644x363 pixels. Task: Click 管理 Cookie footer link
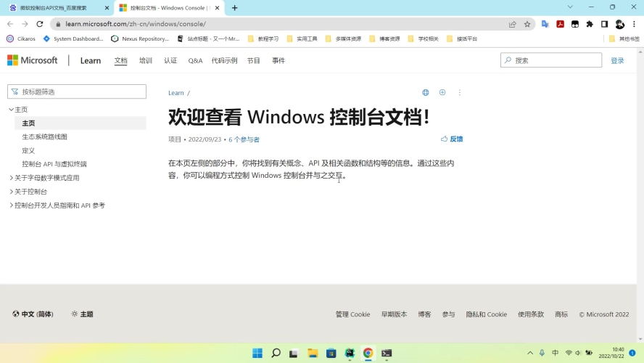coord(352,314)
